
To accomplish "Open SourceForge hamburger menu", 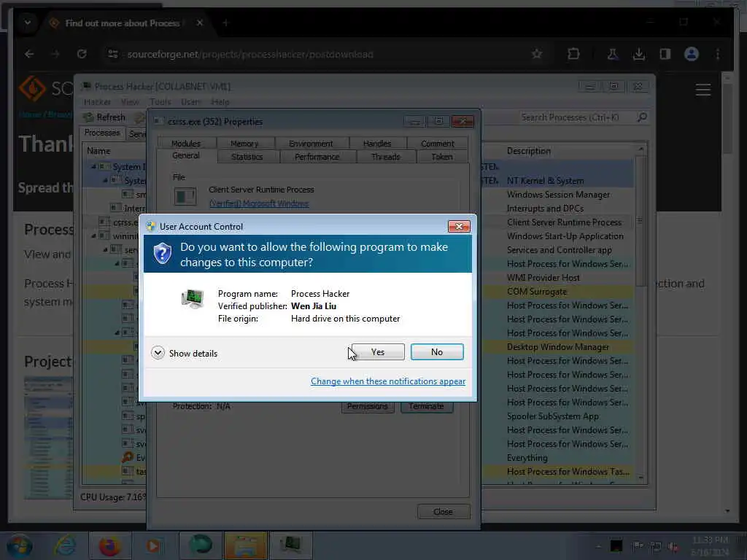I will pos(703,90).
